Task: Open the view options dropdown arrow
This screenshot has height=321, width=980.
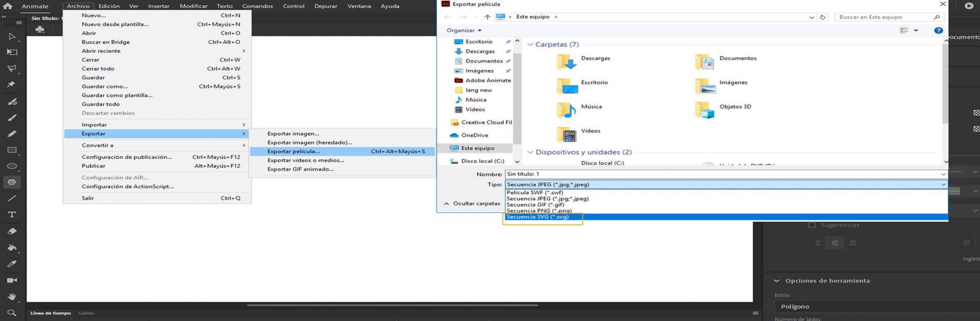Action: click(916, 31)
